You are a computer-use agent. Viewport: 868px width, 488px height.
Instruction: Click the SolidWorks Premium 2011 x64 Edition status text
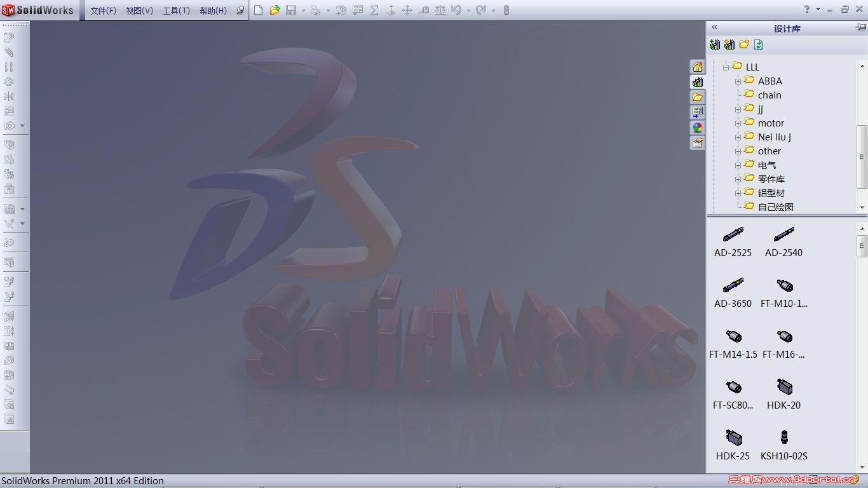pos(83,481)
